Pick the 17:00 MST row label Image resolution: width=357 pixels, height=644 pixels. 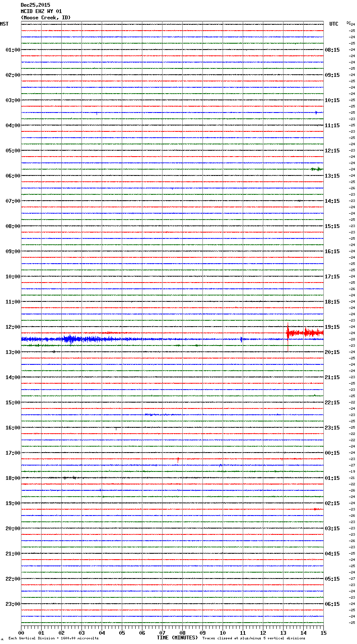tap(13, 453)
